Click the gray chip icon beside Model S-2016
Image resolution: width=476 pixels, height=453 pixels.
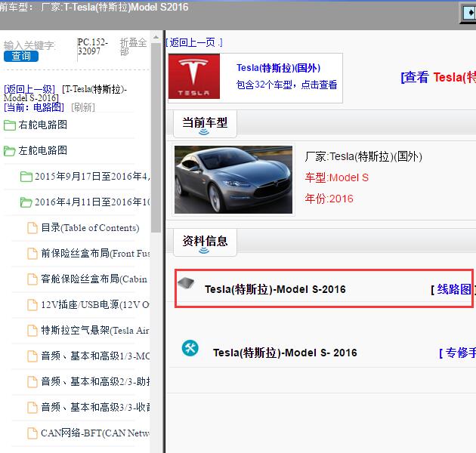(186, 283)
